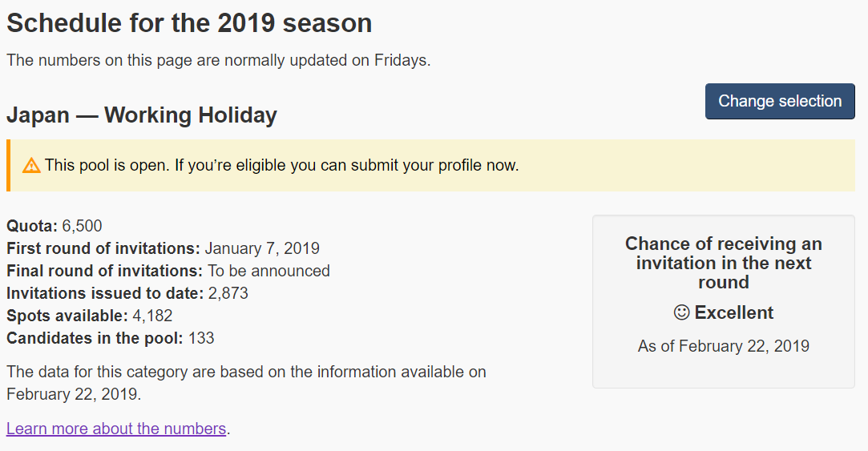Click the Final round To be announced text
This screenshot has height=451, width=868.
tap(269, 271)
